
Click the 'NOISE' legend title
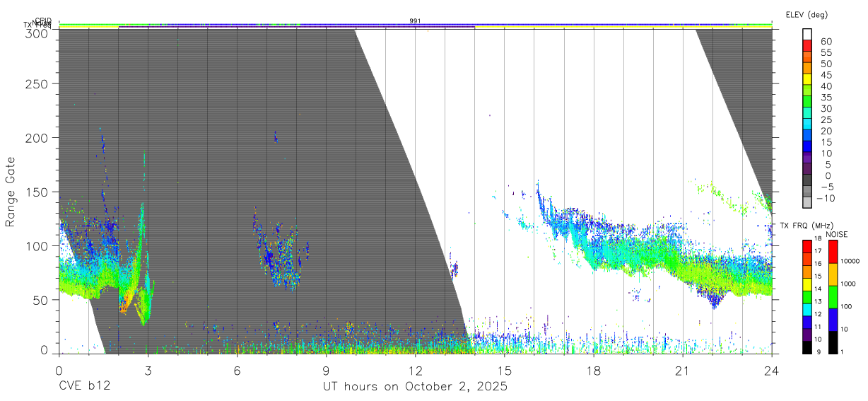pos(837,234)
